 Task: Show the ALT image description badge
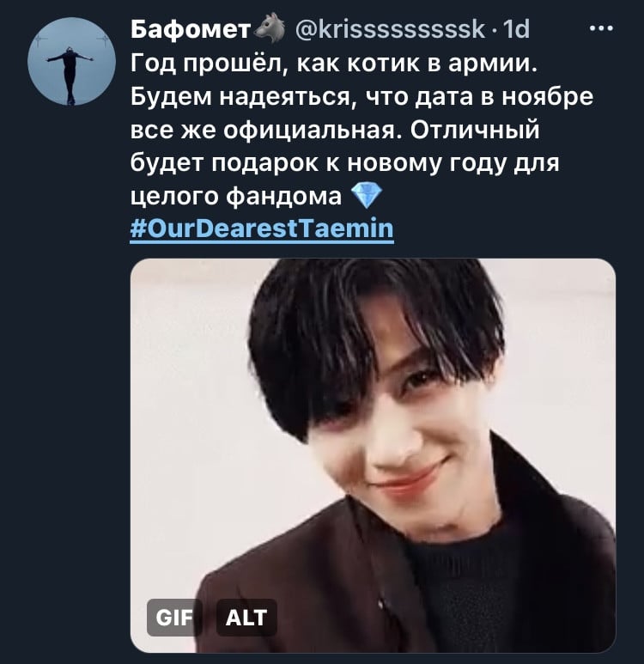tap(246, 618)
